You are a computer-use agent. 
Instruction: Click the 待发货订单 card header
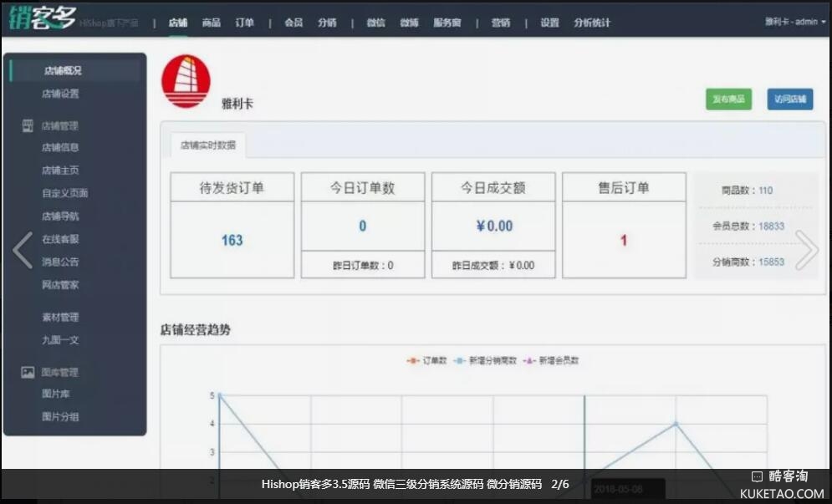pyautogui.click(x=232, y=187)
